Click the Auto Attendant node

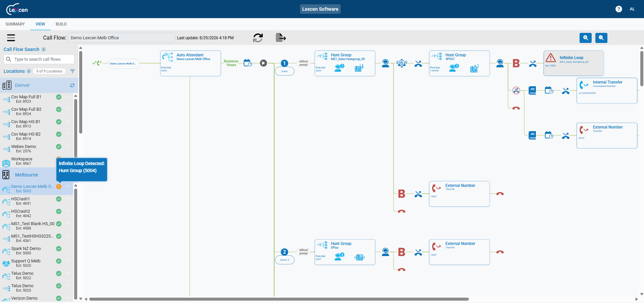[191, 63]
